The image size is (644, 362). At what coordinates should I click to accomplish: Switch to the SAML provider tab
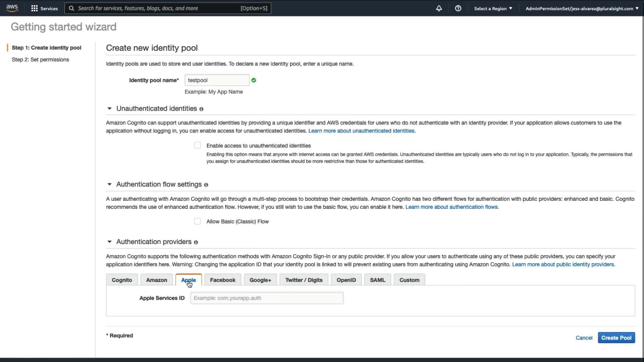tap(377, 280)
